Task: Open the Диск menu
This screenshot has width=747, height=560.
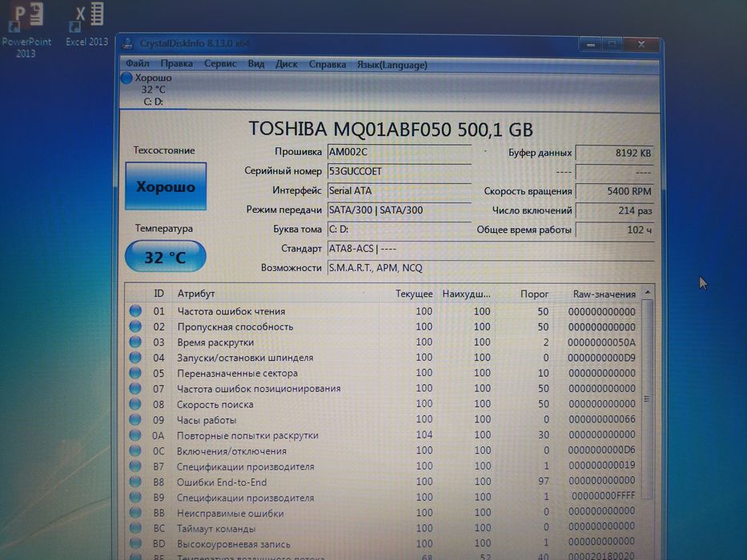Action: tap(287, 64)
